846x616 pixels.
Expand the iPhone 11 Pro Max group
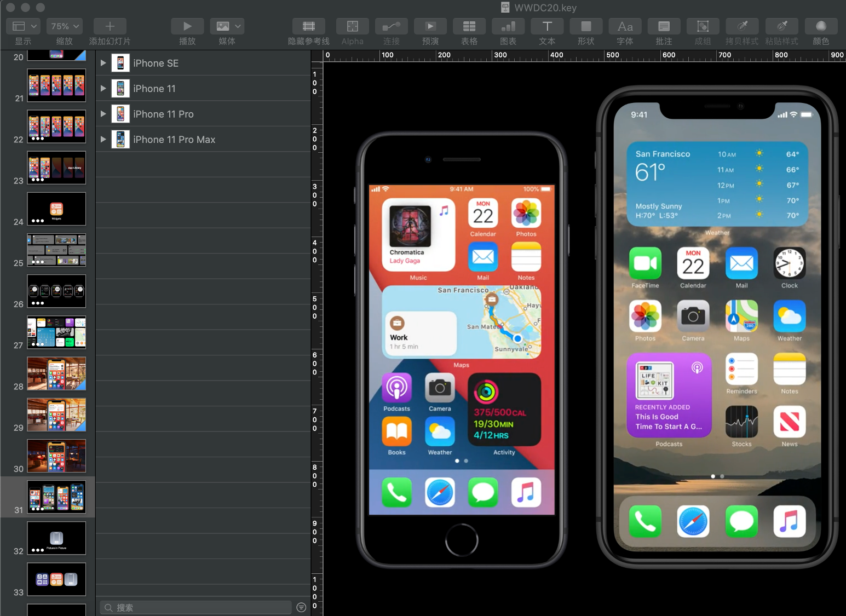point(103,139)
